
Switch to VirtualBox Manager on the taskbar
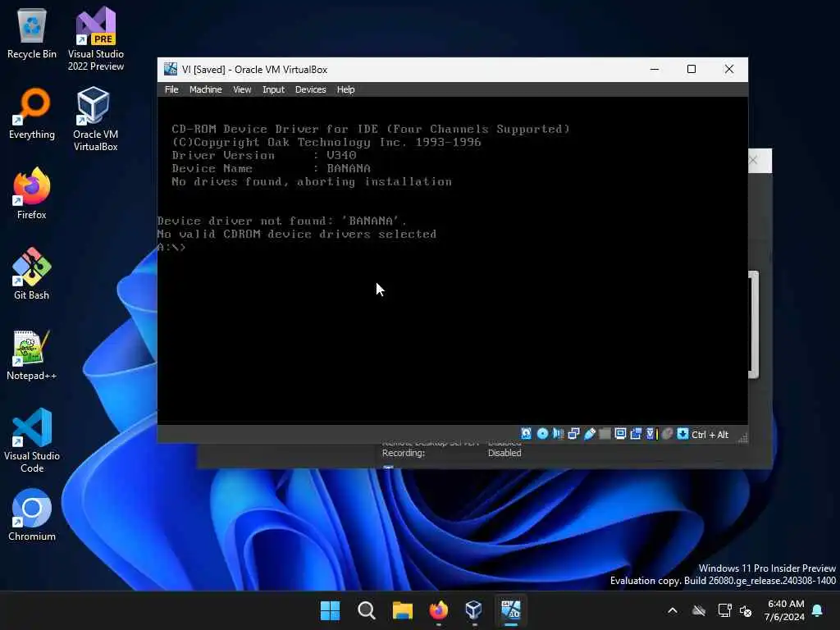click(474, 610)
